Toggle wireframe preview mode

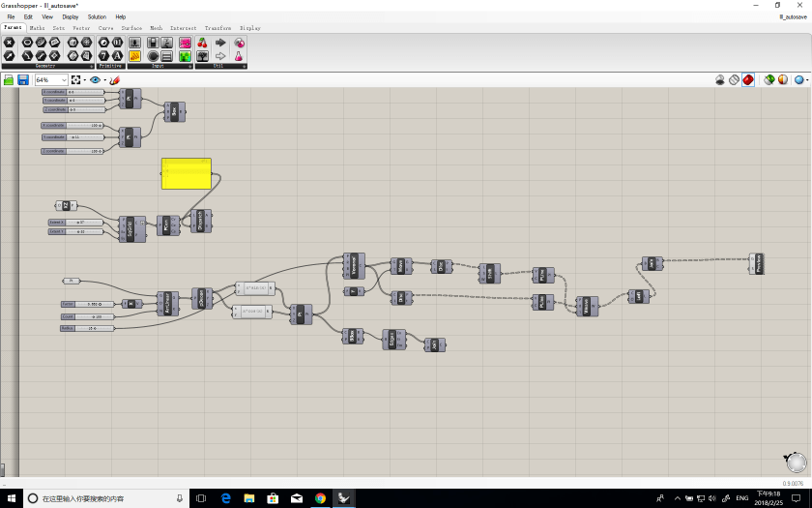[x=734, y=79]
